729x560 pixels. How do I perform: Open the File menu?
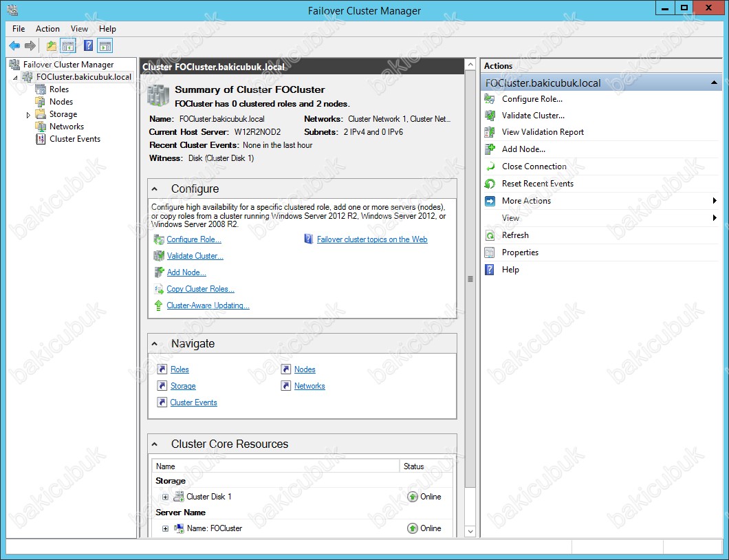19,29
